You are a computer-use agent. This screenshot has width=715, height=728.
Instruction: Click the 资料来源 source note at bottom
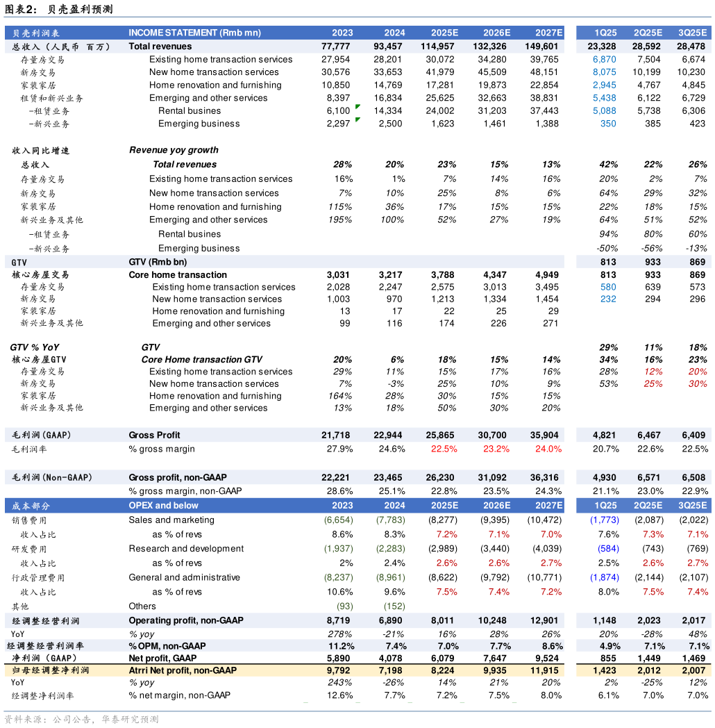(81, 720)
